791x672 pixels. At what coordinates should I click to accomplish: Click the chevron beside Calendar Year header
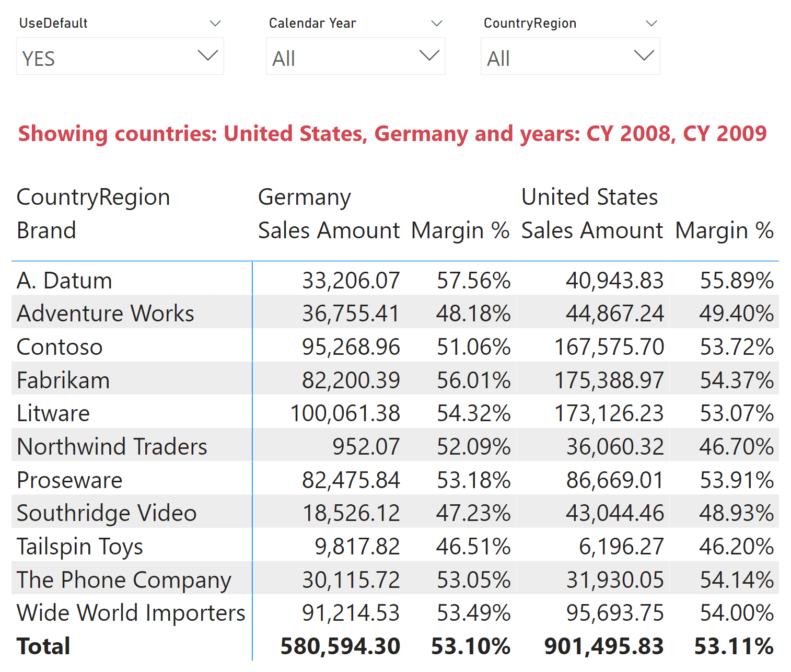coord(437,24)
